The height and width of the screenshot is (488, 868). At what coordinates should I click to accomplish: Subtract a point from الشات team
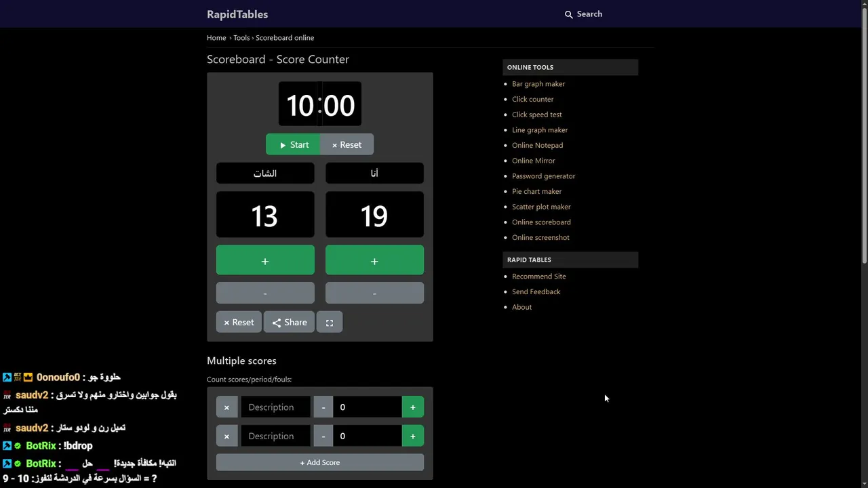click(x=265, y=293)
